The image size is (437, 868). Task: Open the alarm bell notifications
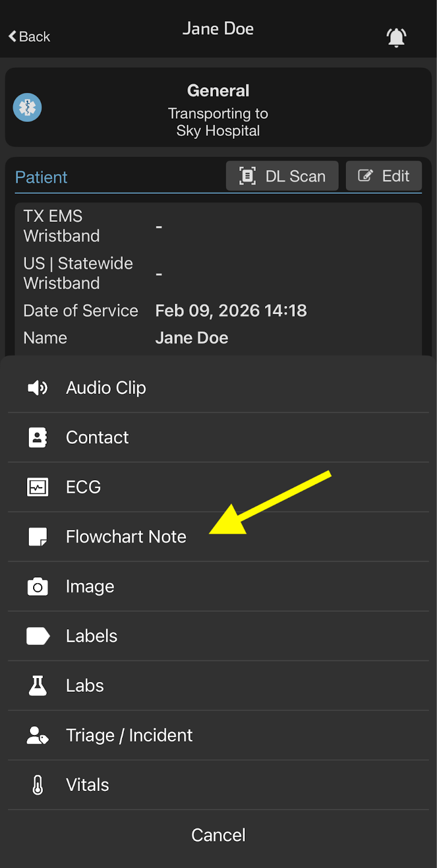point(396,37)
